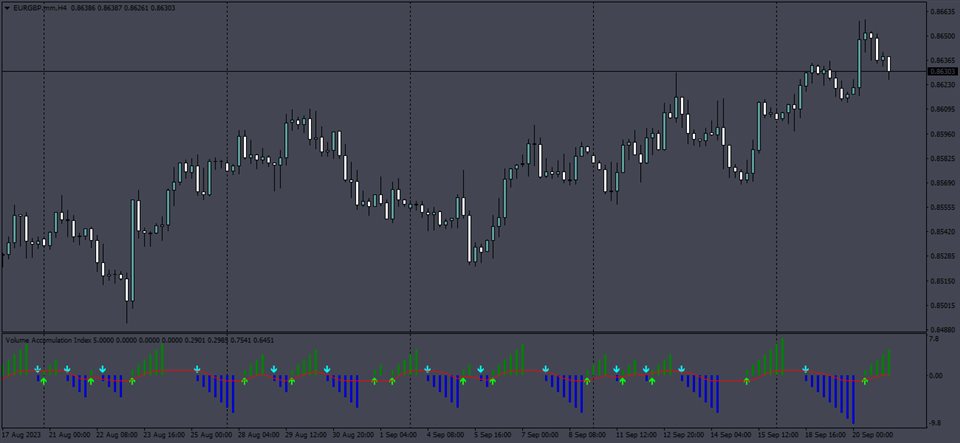Click the 14 Sep 04:00 time label

[730, 434]
